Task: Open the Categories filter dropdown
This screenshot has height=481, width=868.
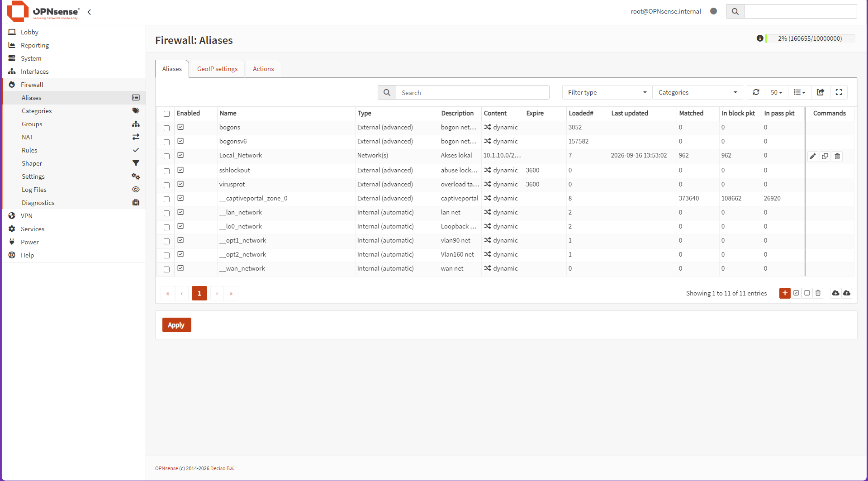Action: tap(697, 92)
